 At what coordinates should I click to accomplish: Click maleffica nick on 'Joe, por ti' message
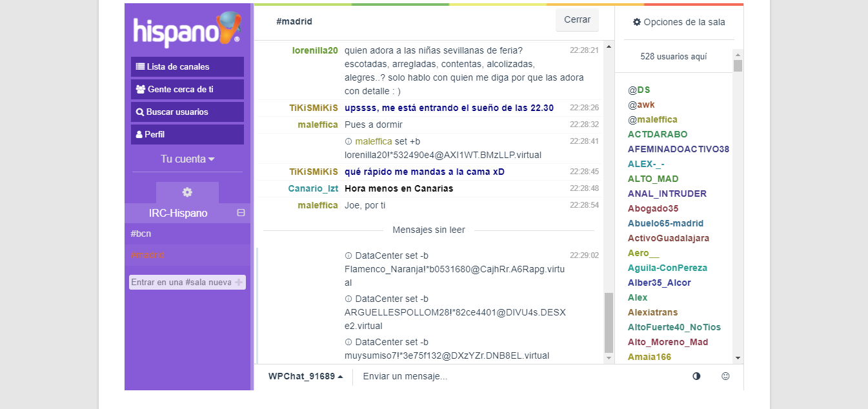(318, 205)
